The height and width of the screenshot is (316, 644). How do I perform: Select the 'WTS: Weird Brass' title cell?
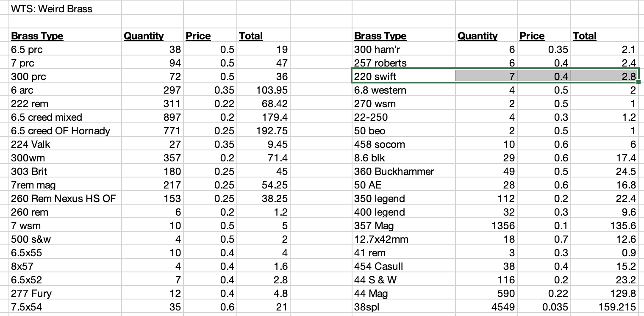pos(52,8)
